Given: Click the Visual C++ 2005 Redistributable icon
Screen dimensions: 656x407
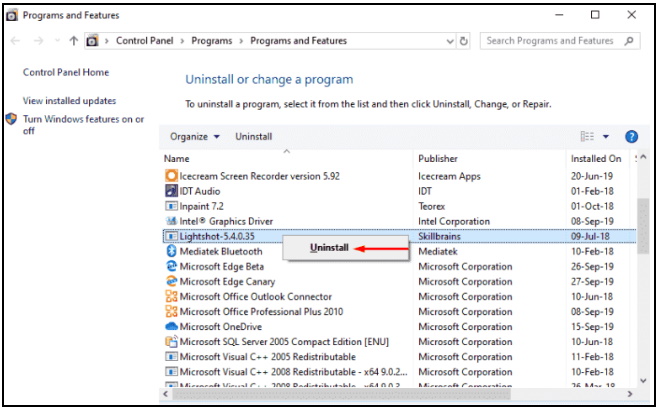Looking at the screenshot, I should pyautogui.click(x=171, y=356).
